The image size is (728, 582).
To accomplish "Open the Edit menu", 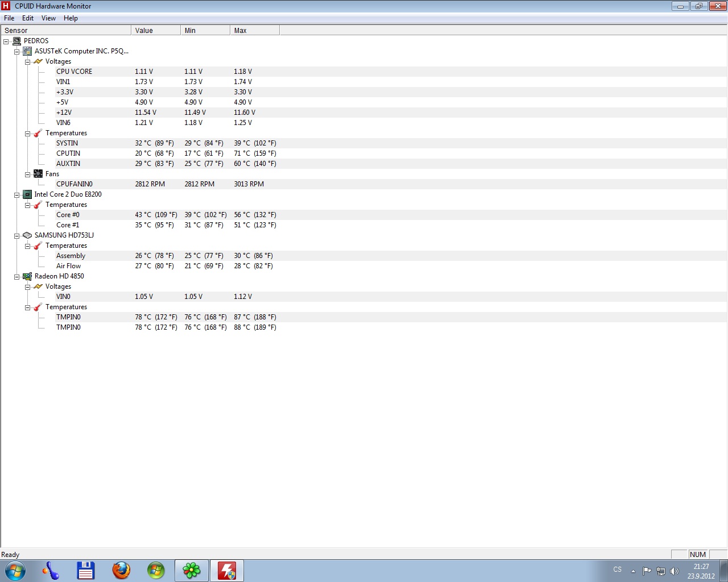I will tap(28, 18).
